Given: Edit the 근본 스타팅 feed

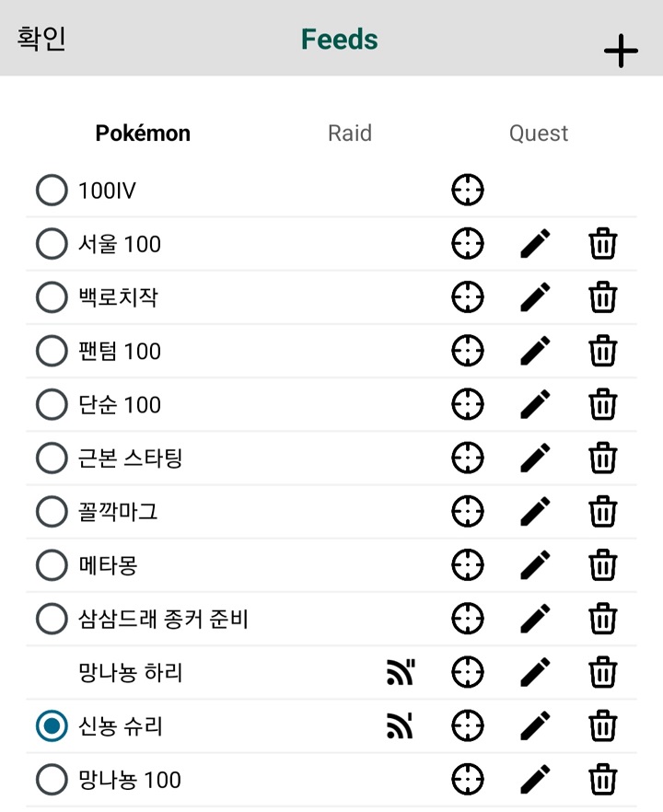Looking at the screenshot, I should click(535, 458).
